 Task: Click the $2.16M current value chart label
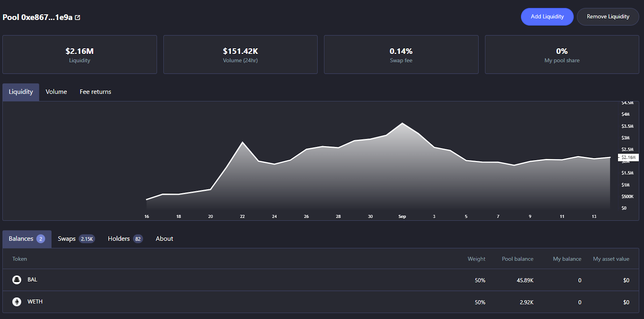pos(628,158)
